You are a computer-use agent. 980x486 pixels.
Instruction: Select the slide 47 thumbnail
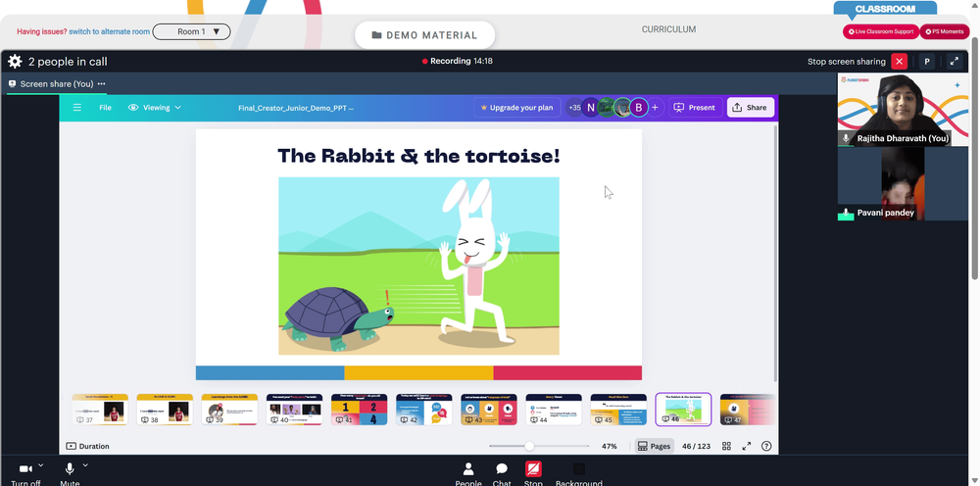[x=748, y=410]
